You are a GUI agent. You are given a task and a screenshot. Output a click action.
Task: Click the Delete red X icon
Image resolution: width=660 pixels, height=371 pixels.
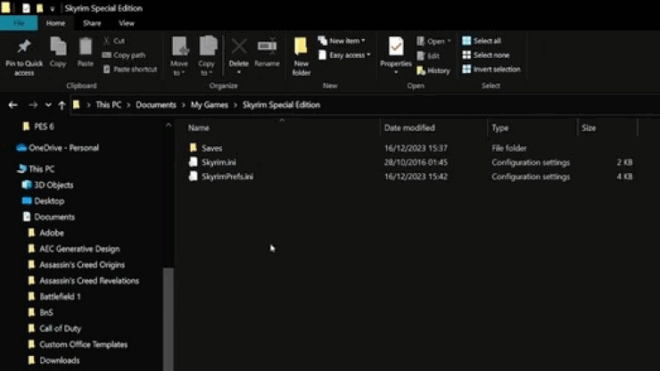(239, 46)
